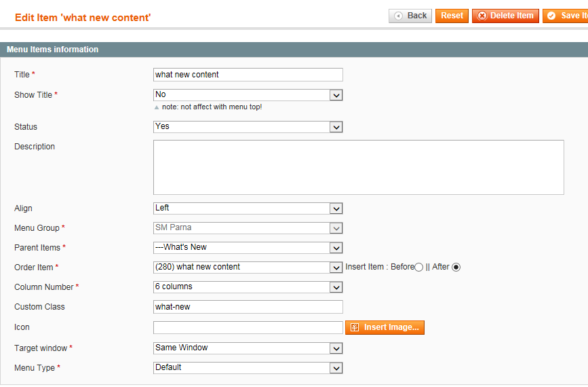Open the Column Number dropdown
Screen dimensions: 588x387
point(248,287)
